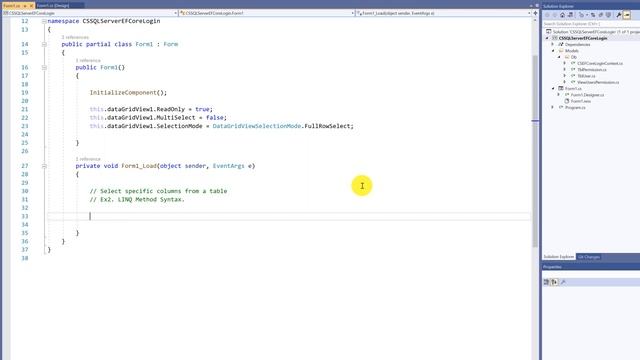Click comment 'Ex2. LINQ Method Syntax.'
The height and width of the screenshot is (360, 640).
pos(142,200)
